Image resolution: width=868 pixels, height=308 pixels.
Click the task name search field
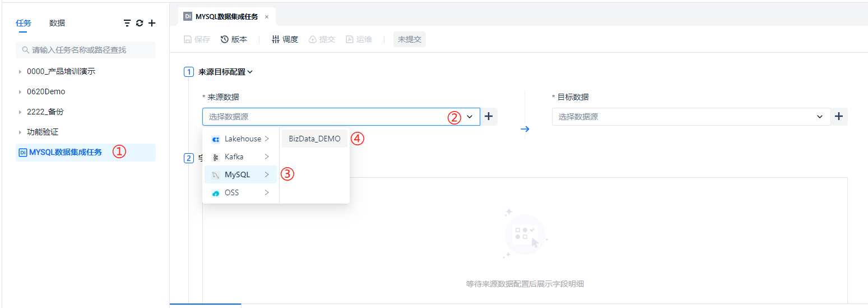pyautogui.click(x=86, y=50)
